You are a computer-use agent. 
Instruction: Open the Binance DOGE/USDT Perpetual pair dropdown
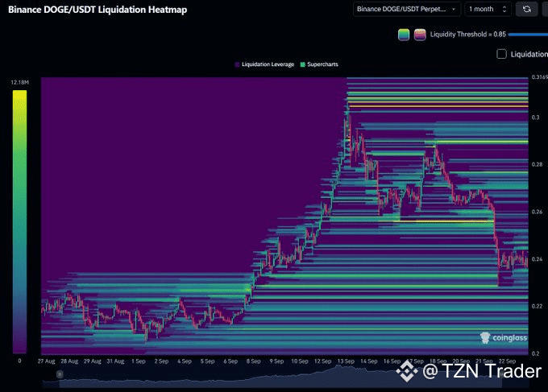pyautogui.click(x=406, y=9)
